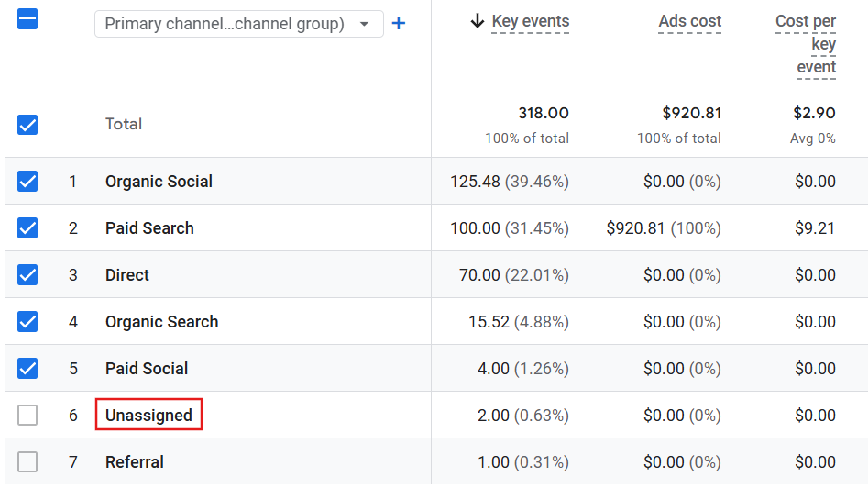The height and width of the screenshot is (488, 868).
Task: Sort by Cost per key event header
Action: [806, 44]
